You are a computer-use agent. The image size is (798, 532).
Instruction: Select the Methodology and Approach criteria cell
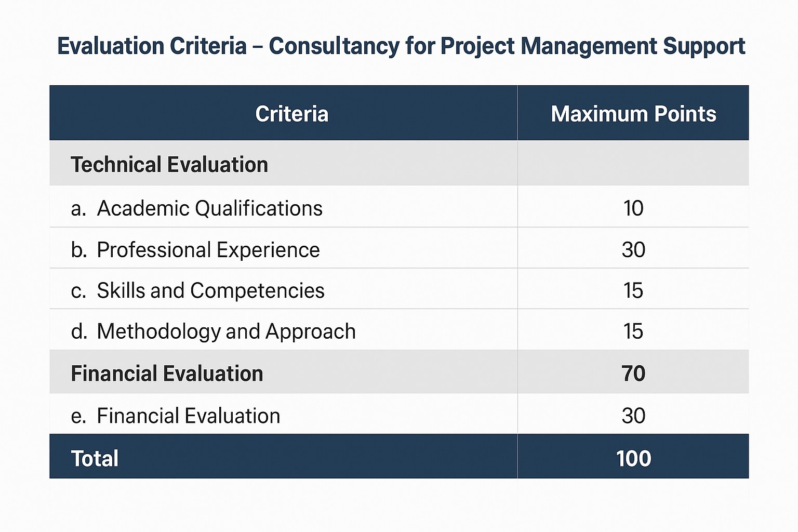[x=226, y=331]
